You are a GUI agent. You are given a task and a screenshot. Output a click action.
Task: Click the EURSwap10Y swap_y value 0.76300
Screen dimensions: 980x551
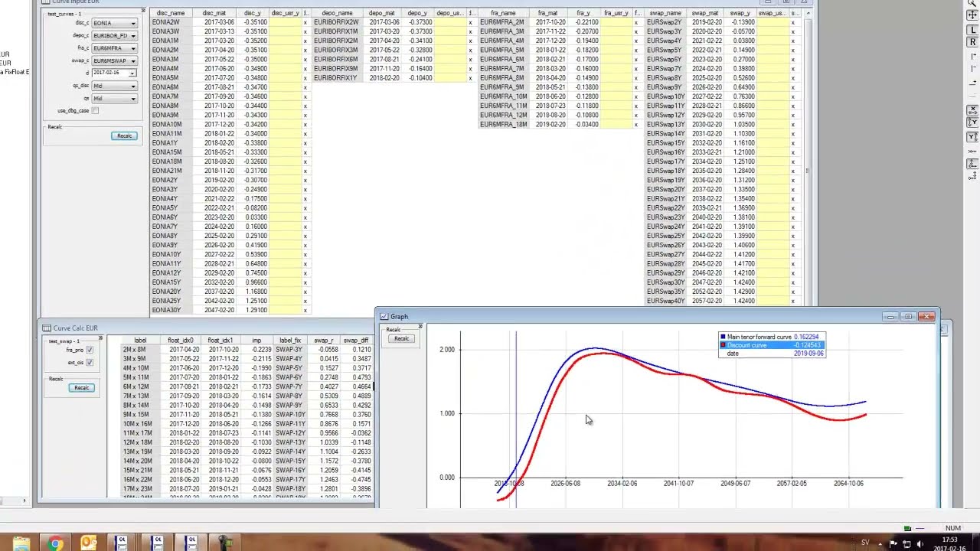(x=740, y=96)
